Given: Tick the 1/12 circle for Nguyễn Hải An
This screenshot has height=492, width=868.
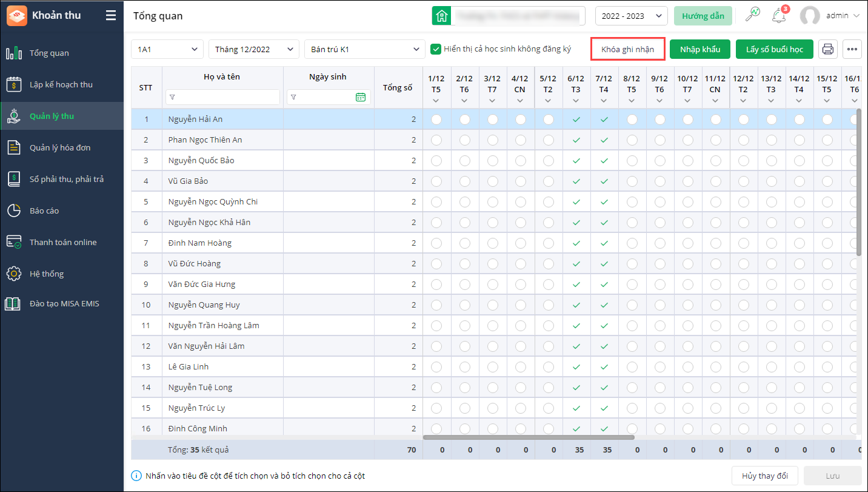Looking at the screenshot, I should pos(436,120).
